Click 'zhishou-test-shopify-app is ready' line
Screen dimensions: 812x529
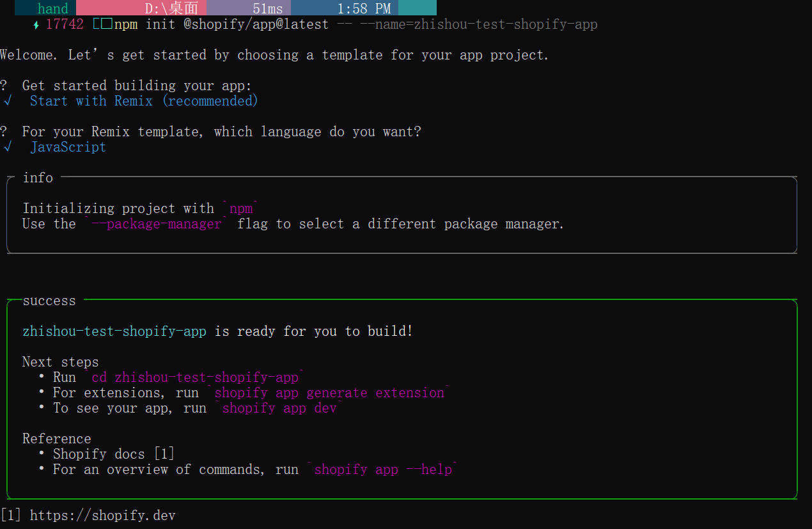(217, 331)
